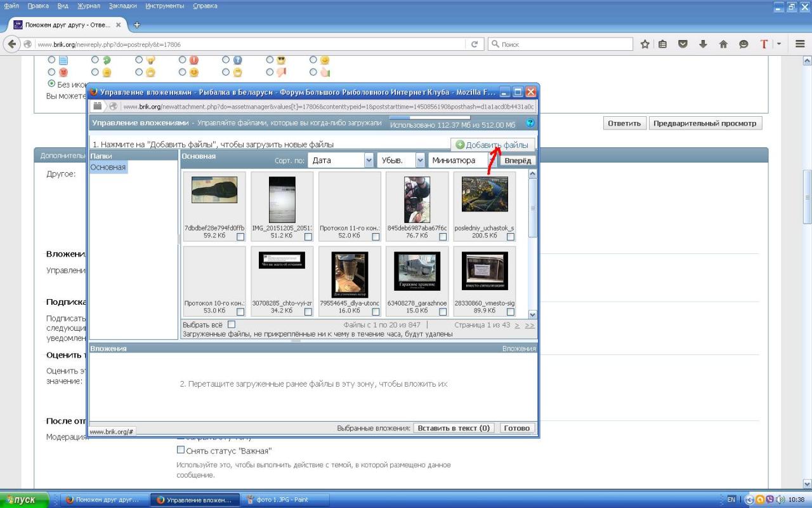
Task: Open the Firefox hamburger menu
Action: click(x=800, y=44)
